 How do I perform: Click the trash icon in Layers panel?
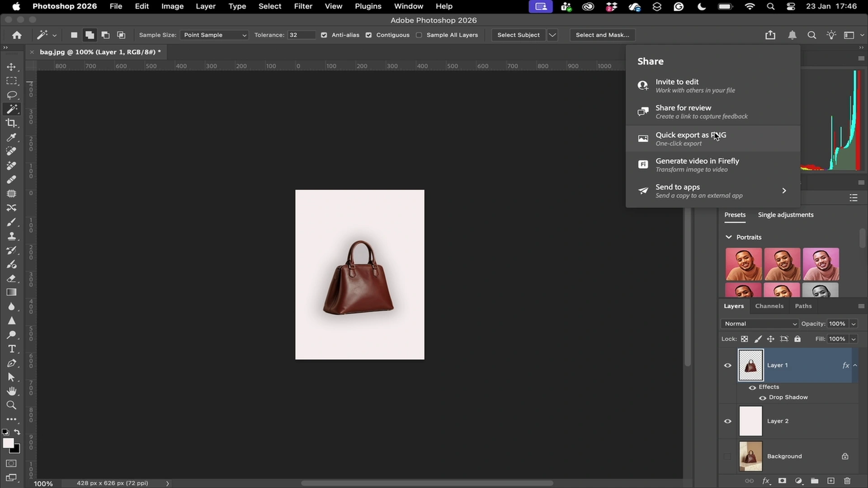point(847,481)
